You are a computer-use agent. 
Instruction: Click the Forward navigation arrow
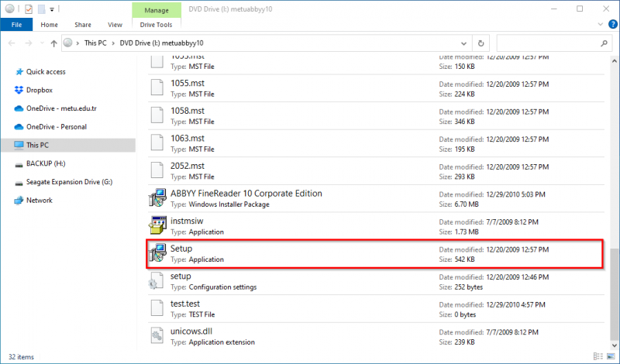[29, 43]
